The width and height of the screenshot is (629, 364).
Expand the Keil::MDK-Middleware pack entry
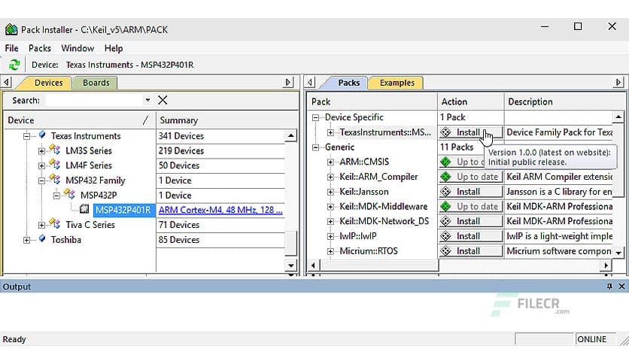330,206
